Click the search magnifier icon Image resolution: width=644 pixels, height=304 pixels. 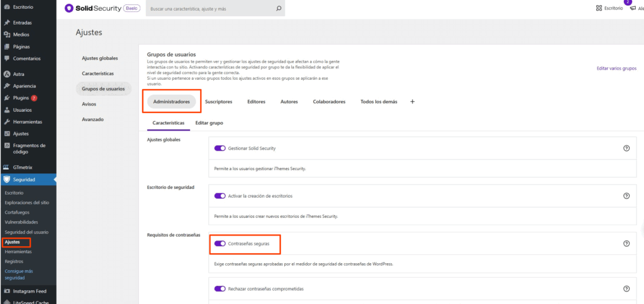click(279, 8)
